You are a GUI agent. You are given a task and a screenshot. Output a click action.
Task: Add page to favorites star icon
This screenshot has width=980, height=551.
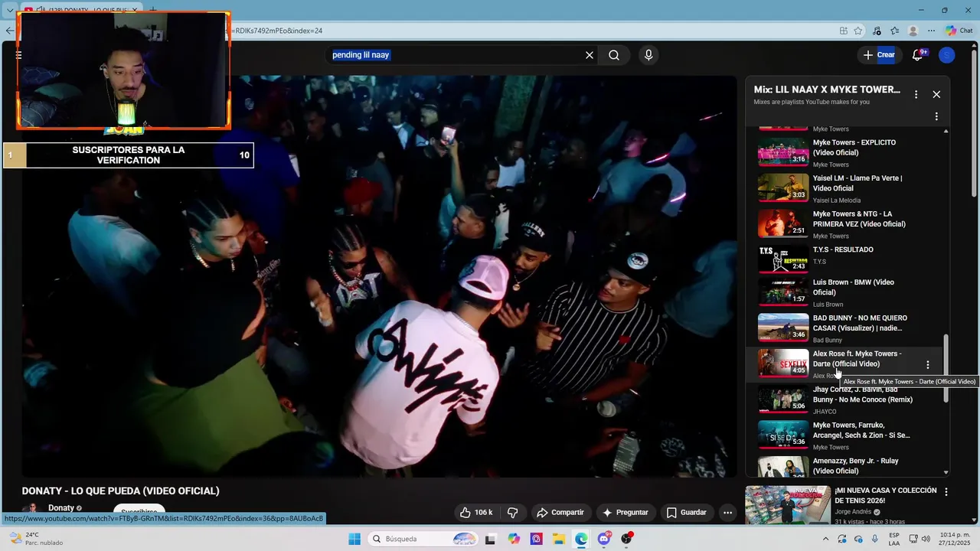[858, 31]
